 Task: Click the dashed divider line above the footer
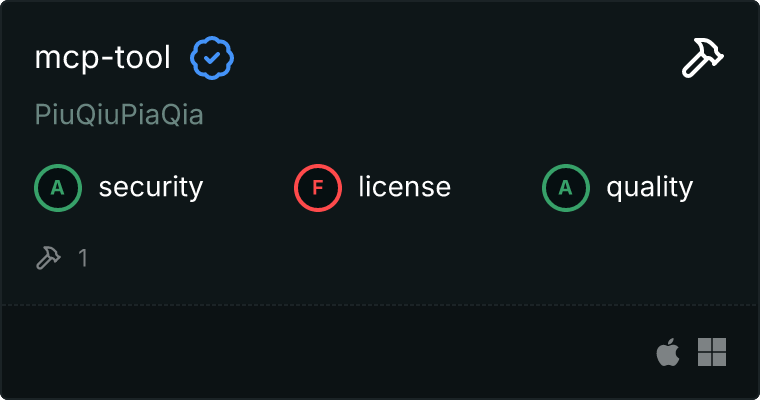380,304
